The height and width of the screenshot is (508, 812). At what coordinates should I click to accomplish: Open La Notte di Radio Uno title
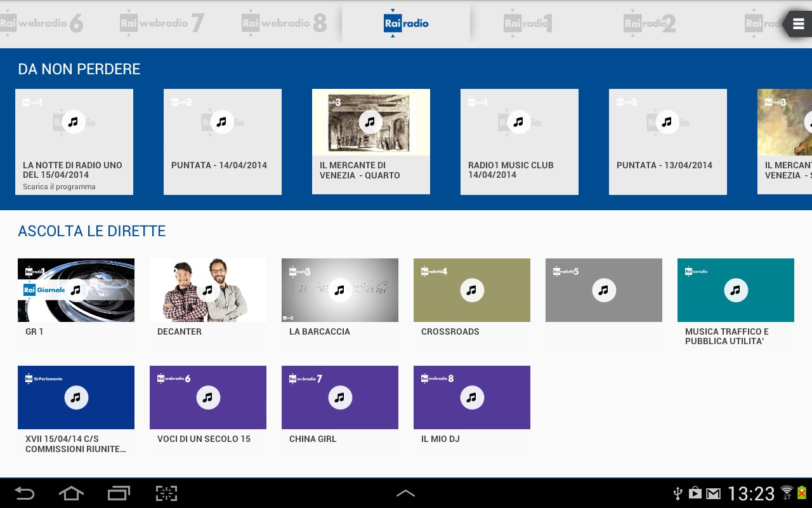(x=72, y=170)
